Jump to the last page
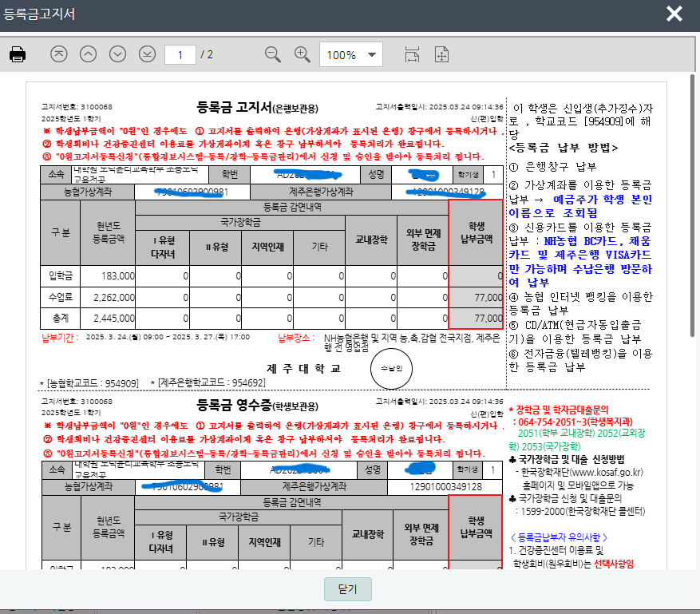The image size is (700, 614). (x=146, y=55)
